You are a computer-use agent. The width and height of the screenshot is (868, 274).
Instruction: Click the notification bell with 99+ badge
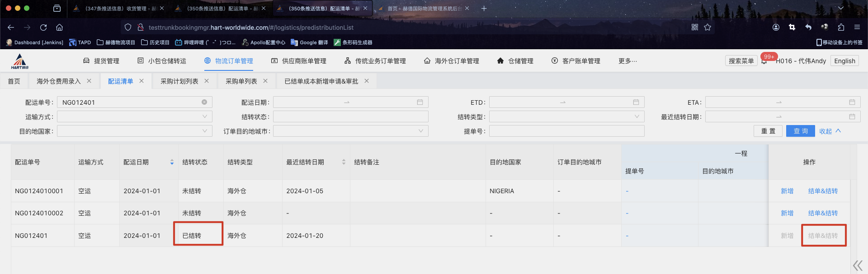click(764, 61)
